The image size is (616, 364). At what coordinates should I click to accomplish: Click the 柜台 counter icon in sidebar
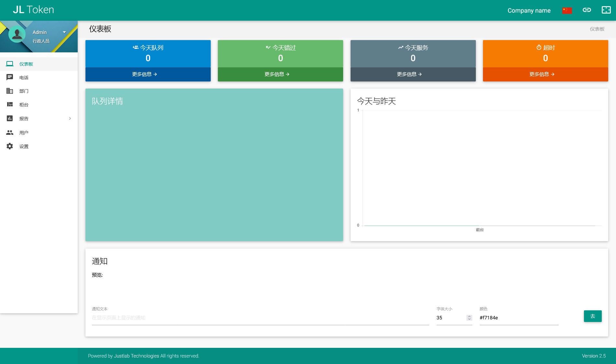point(10,104)
